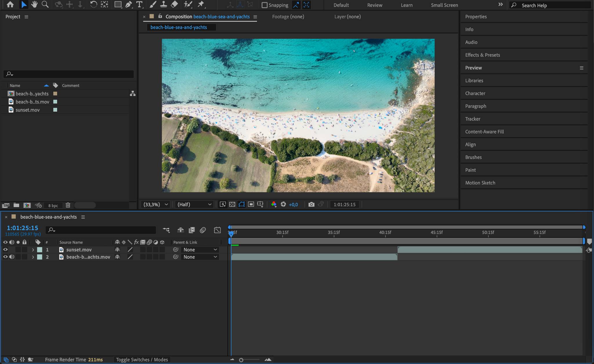594x364 pixels.
Task: Select the Pen tool in toolbar
Action: pyautogui.click(x=128, y=5)
